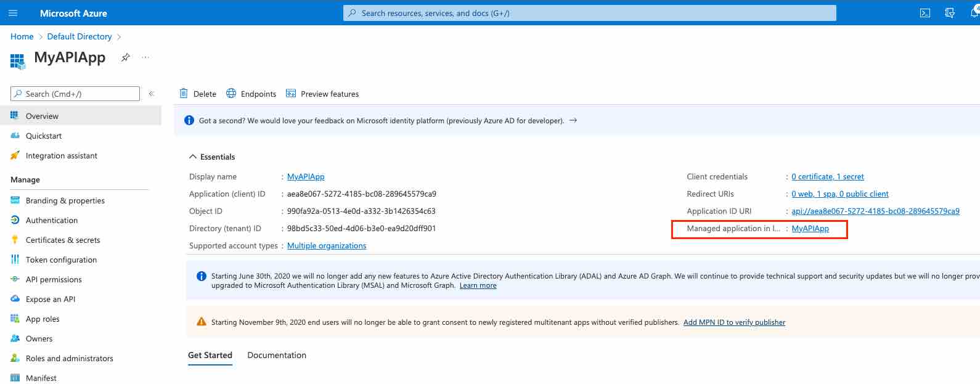The width and height of the screenshot is (980, 384).
Task: Click the Endpoints globe icon
Action: pos(231,94)
